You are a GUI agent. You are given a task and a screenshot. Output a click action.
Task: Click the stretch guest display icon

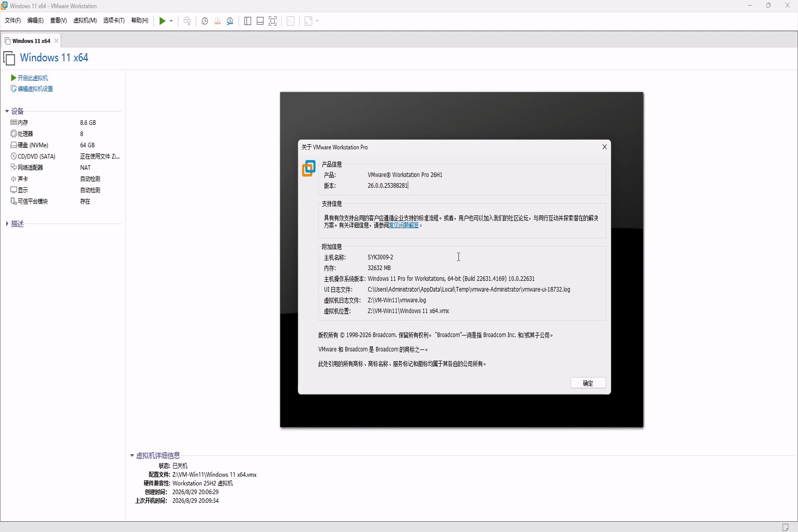(x=308, y=21)
